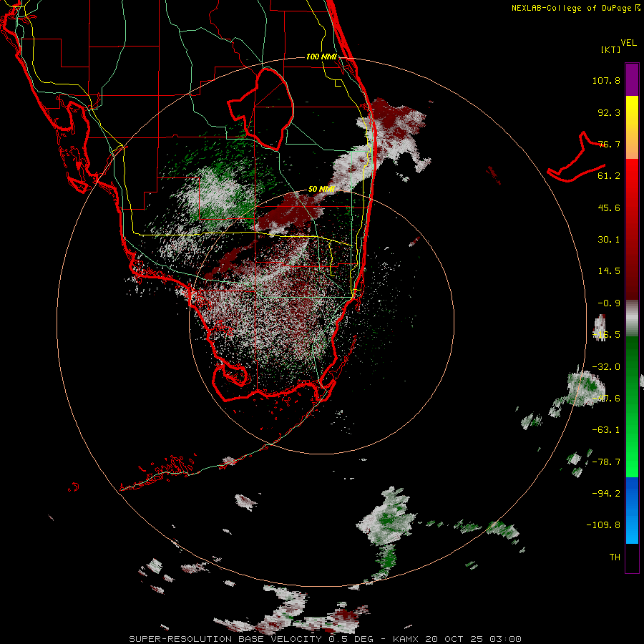Screen dimensions: 644x644
Task: Click the [KT] units label
Action: click(611, 49)
